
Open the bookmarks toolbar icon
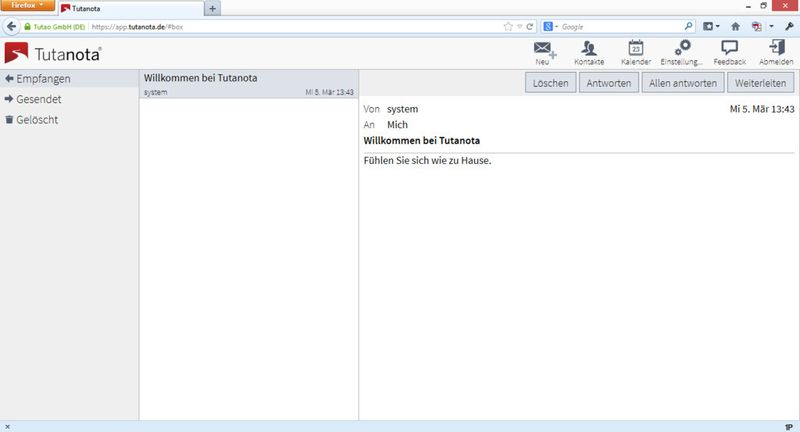708,27
